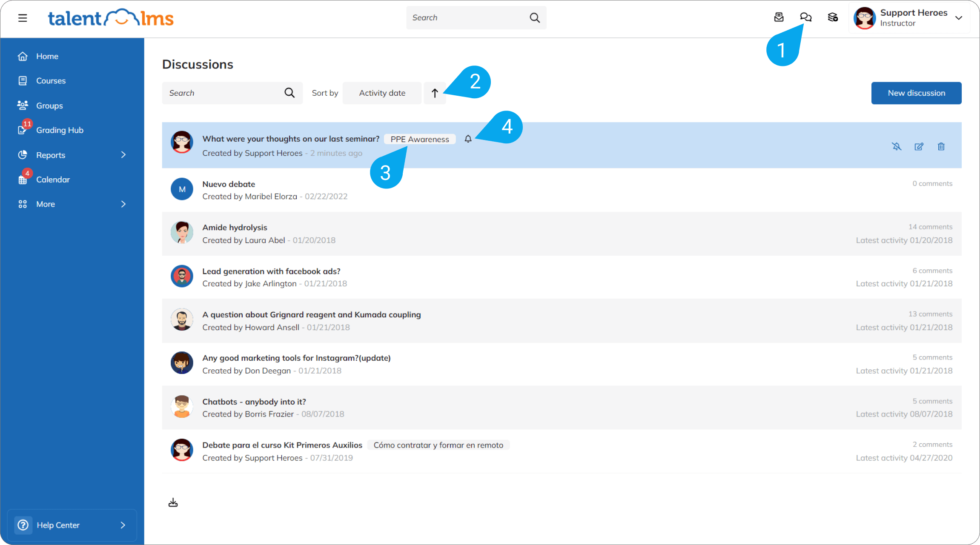This screenshot has width=980, height=545.
Task: Open the Nuevo debate discussion
Action: point(229,184)
